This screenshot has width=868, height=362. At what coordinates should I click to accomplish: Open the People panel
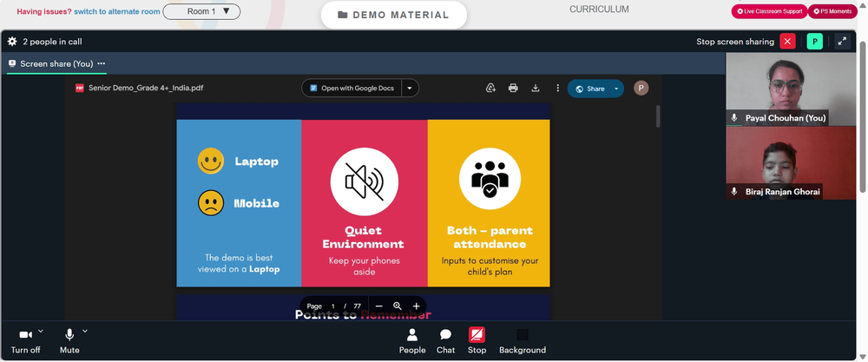(412, 340)
